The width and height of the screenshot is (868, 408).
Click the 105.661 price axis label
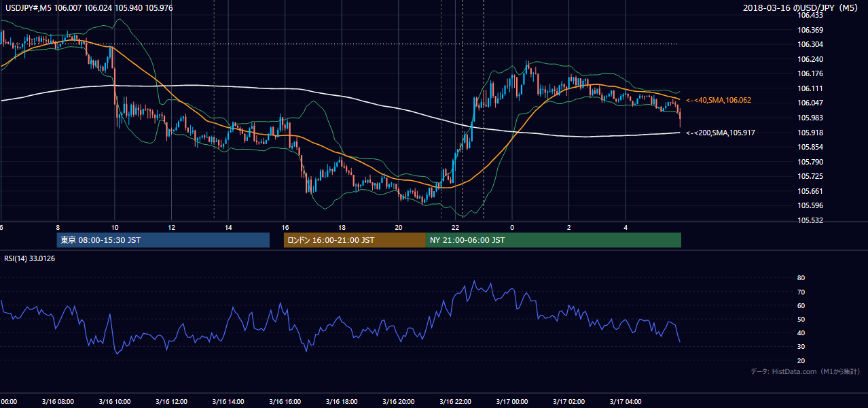[812, 191]
